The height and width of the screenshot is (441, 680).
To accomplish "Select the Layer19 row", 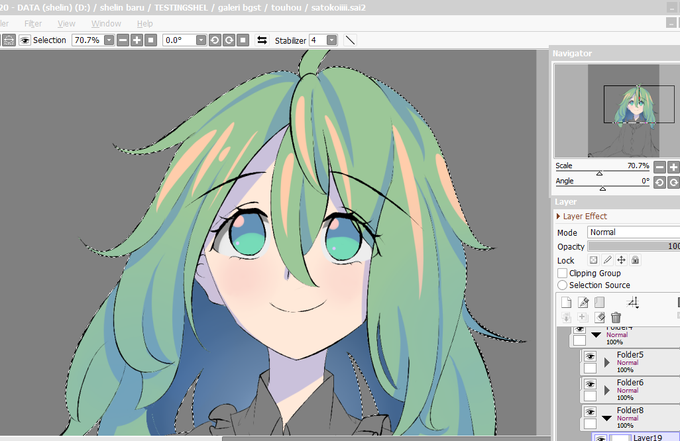I will [x=636, y=437].
